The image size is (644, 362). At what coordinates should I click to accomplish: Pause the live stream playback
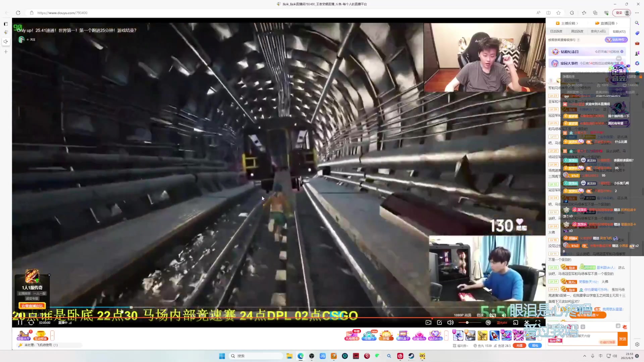[x=20, y=322]
